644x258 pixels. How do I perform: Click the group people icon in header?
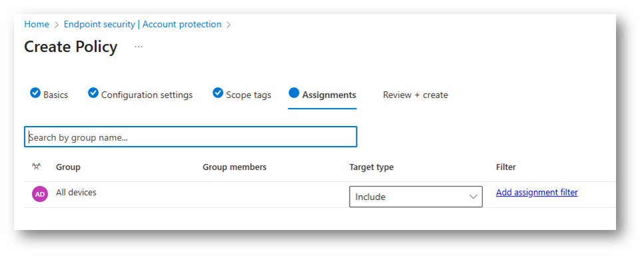[x=37, y=167]
